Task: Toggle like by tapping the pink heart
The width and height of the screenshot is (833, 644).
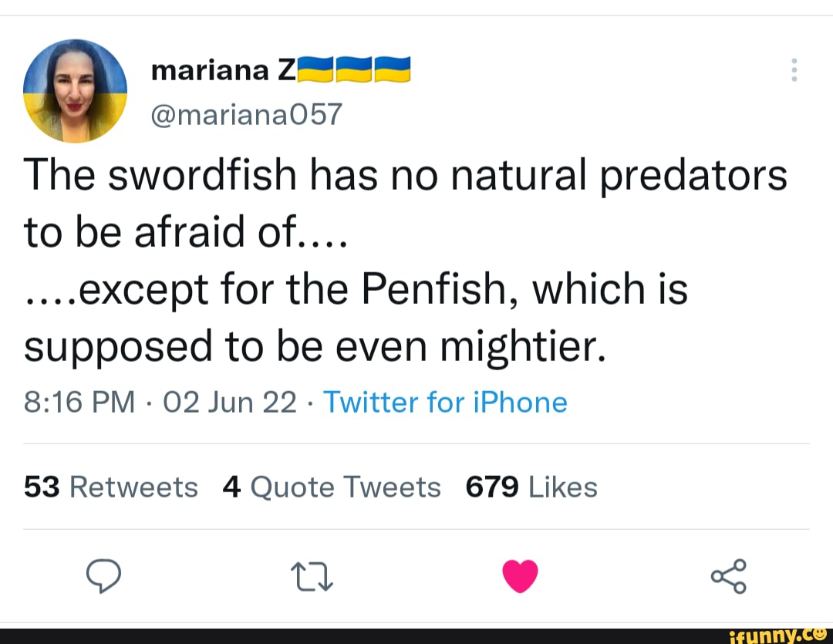Action: (521, 575)
